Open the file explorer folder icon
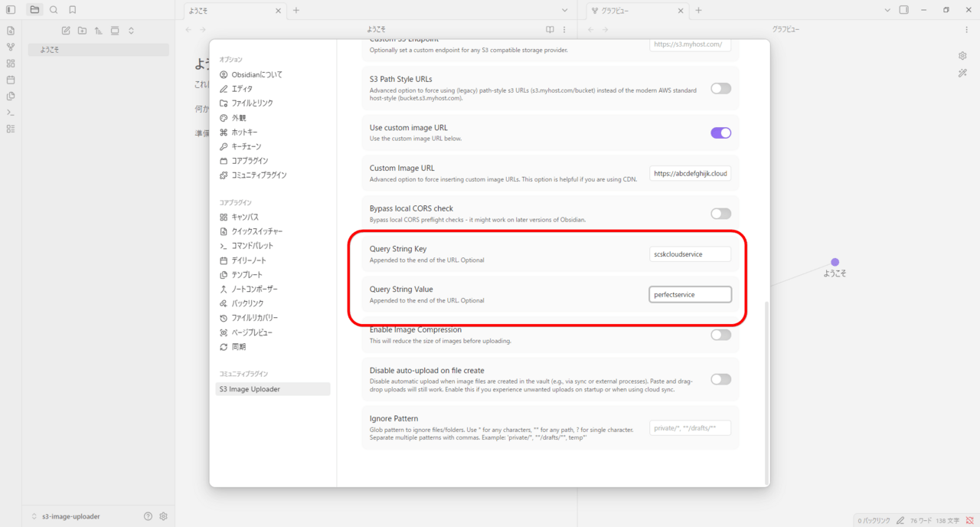Image resolution: width=980 pixels, height=527 pixels. [x=34, y=10]
